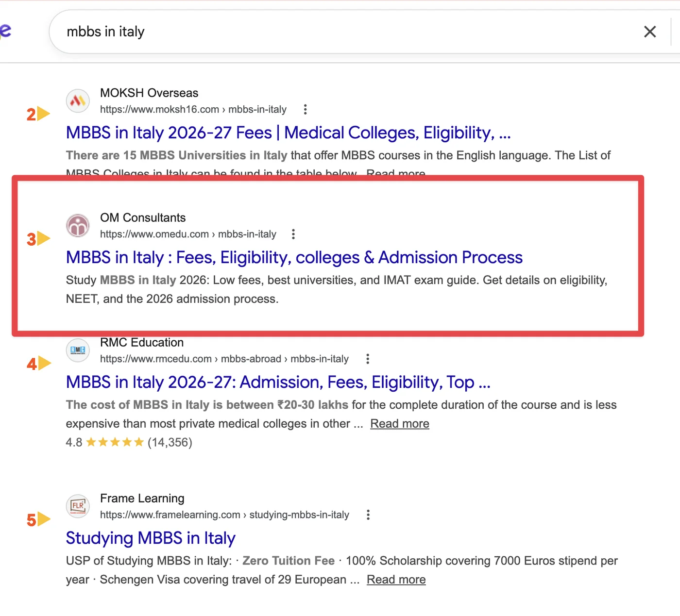Click the MOKSH Overseas favicon
680x616 pixels.
tap(78, 101)
